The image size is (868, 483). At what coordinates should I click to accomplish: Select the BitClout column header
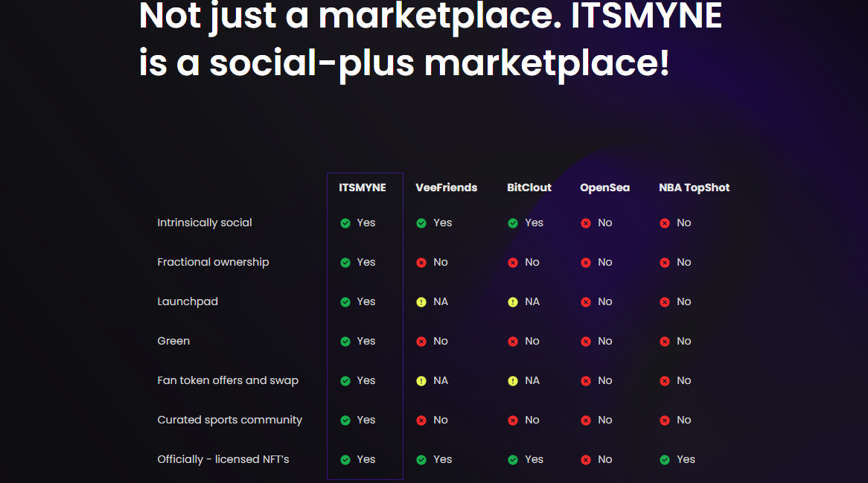point(529,188)
